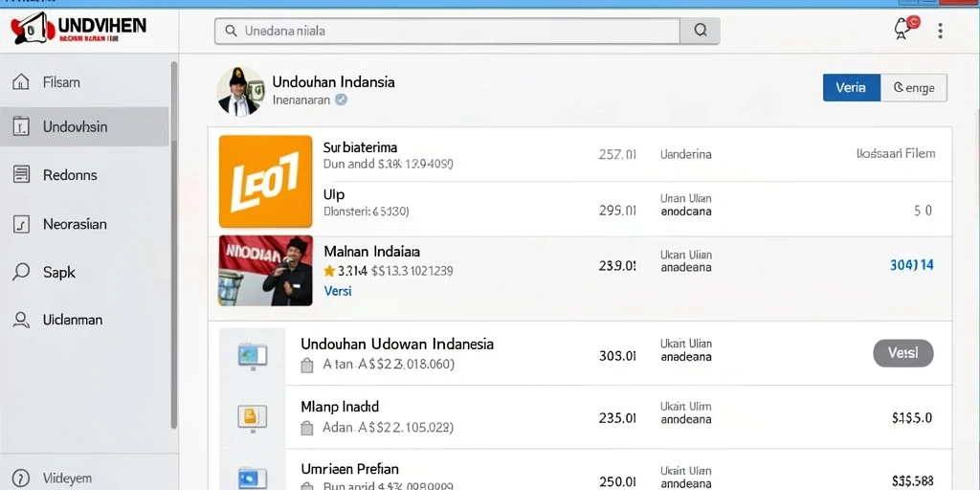
Task: Click the $1$5.0 price
Action: (x=912, y=417)
